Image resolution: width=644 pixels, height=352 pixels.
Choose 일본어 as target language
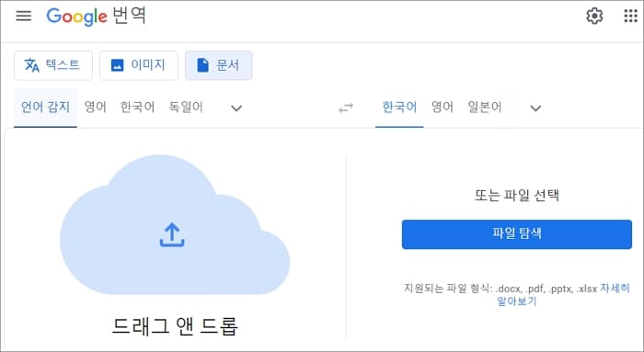click(485, 108)
